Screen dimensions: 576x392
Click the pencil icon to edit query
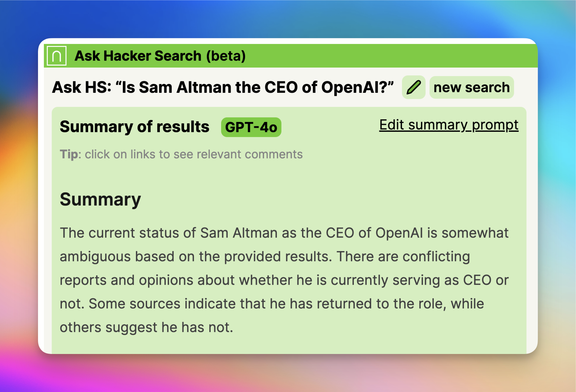tap(413, 88)
